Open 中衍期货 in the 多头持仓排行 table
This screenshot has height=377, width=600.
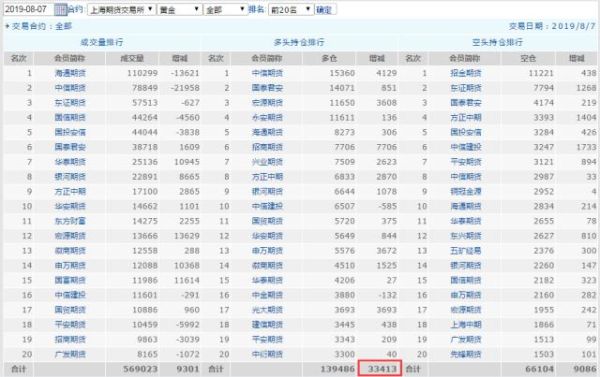267,354
